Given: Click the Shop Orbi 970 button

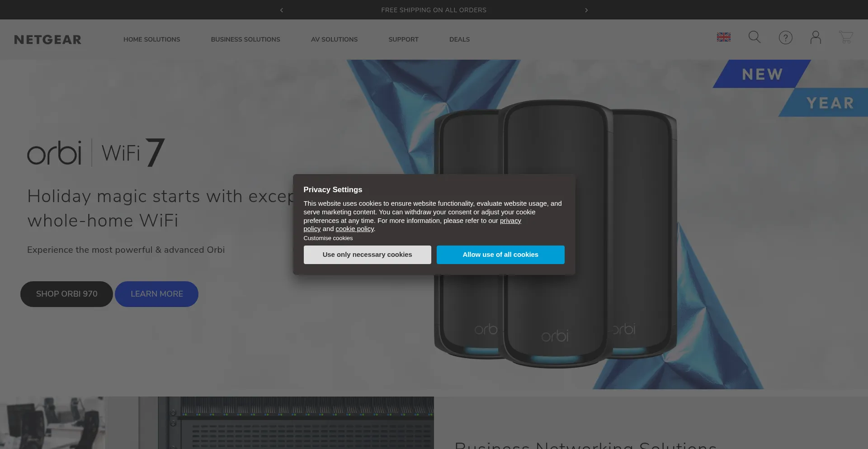Looking at the screenshot, I should point(66,294).
